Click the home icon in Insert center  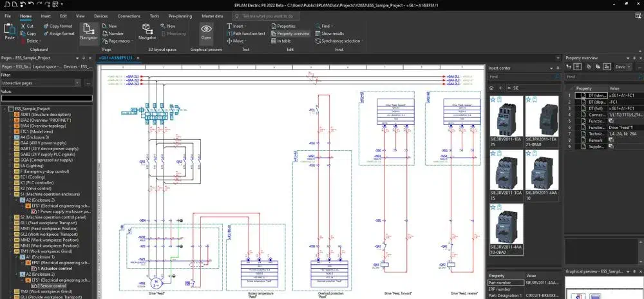[493, 86]
